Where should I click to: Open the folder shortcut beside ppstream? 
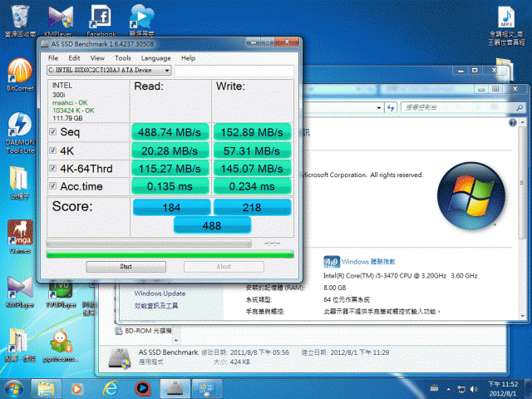coord(18,342)
